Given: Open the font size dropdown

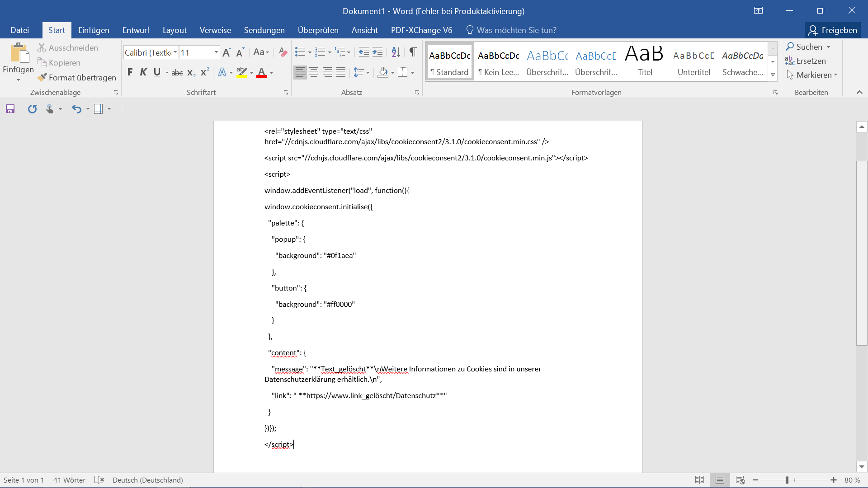Looking at the screenshot, I should click(x=217, y=52).
